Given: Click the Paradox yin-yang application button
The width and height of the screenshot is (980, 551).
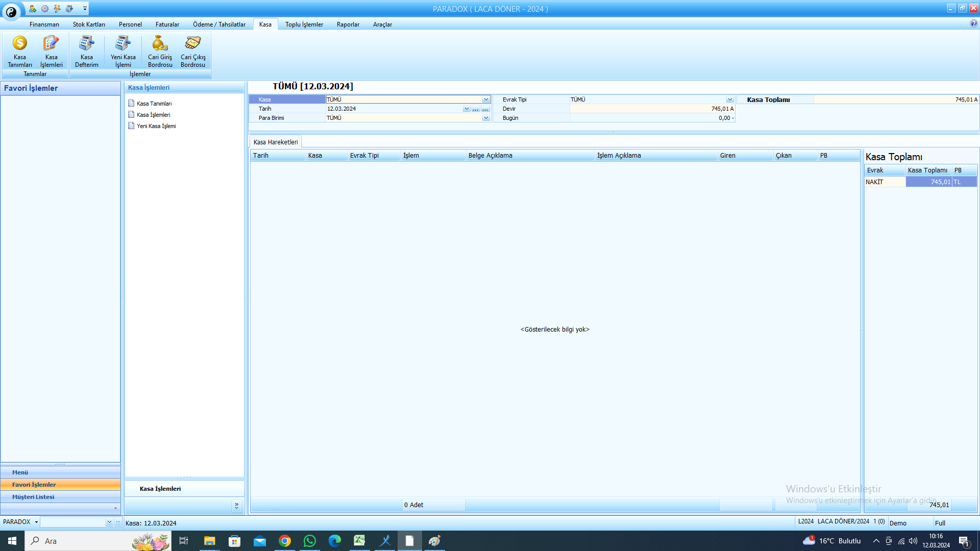Looking at the screenshot, I should tap(11, 11).
